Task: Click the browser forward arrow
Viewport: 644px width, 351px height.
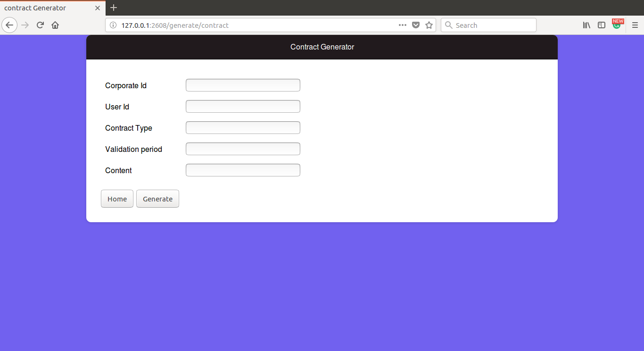Action: click(25, 25)
